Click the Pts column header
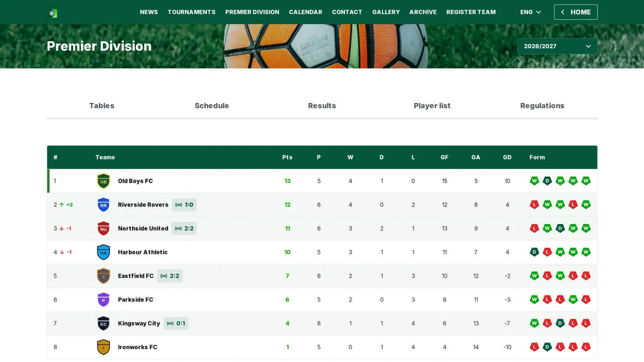The width and height of the screenshot is (644, 362). [x=287, y=157]
